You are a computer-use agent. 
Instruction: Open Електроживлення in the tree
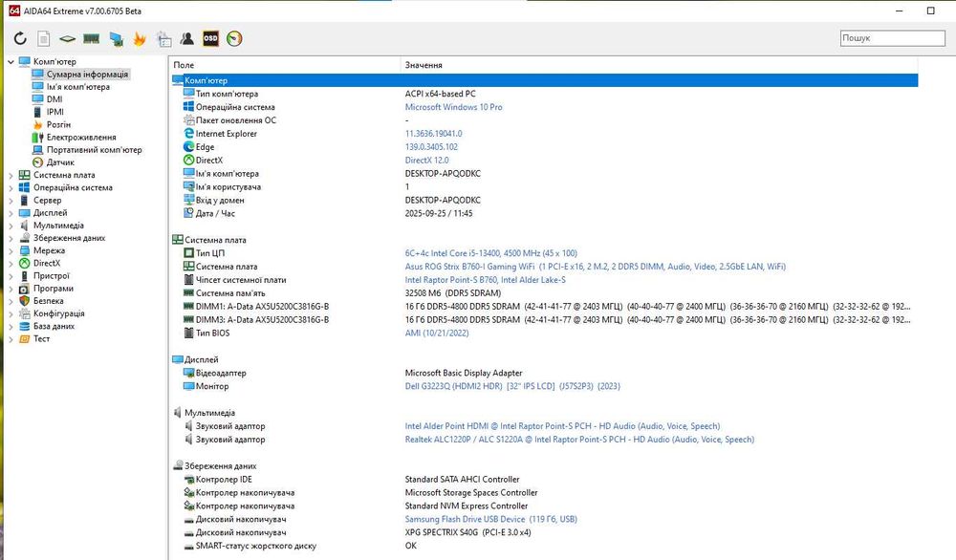(81, 137)
